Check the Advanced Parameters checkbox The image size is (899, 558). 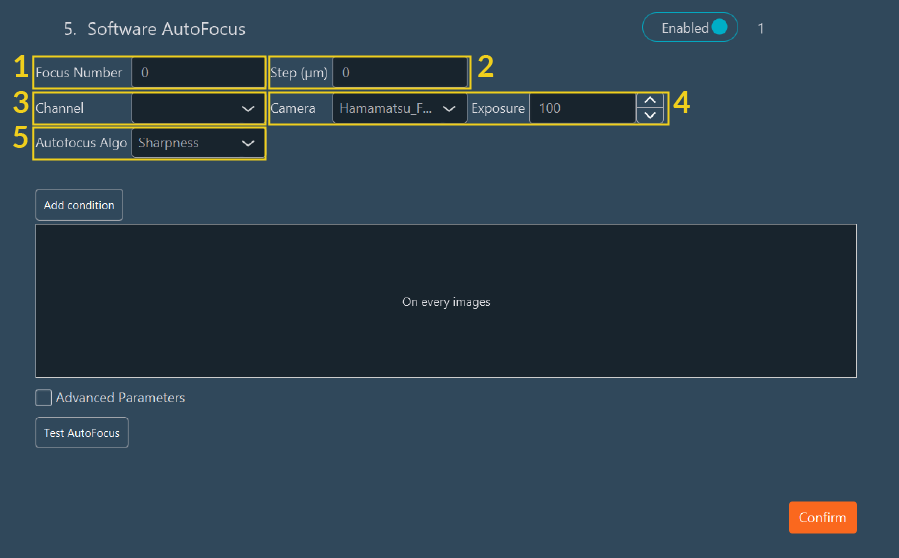coord(44,398)
